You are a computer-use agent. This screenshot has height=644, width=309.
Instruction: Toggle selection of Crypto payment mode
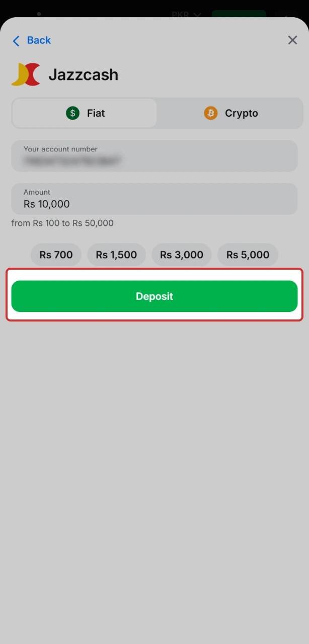[230, 113]
